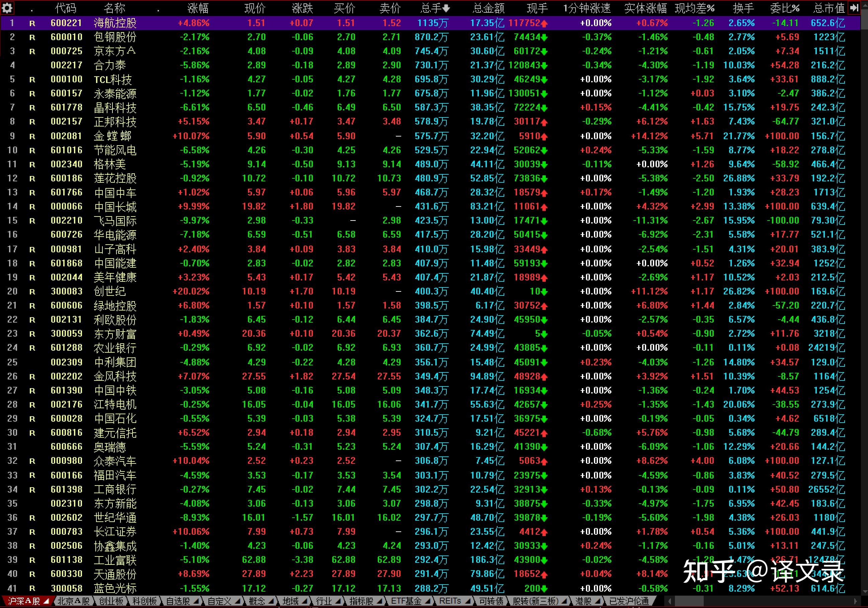Click the 现均差% column header
Viewport: 868px width, 608px height.
click(694, 8)
